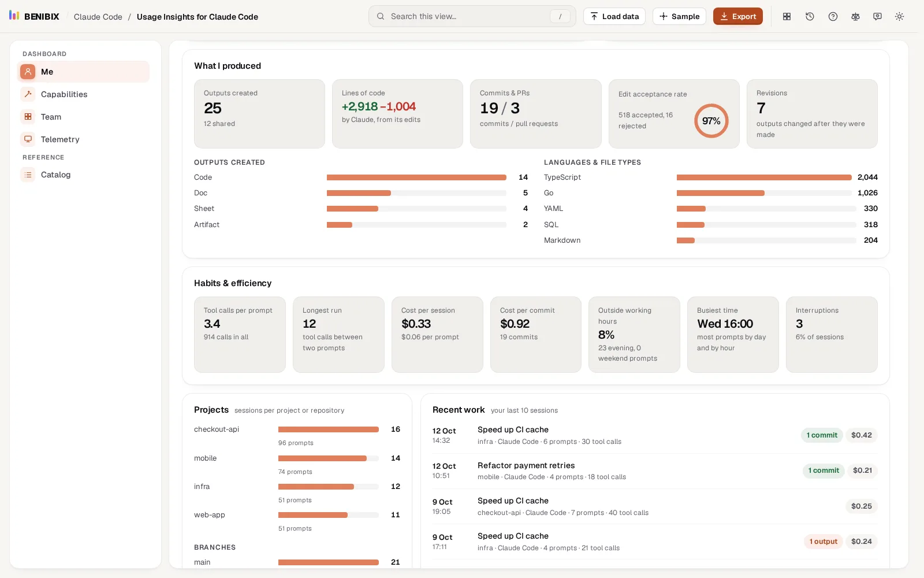The image size is (924, 578).
Task: Open the 9 Oct 17:11 Speed up CI cache session
Action: click(x=655, y=542)
